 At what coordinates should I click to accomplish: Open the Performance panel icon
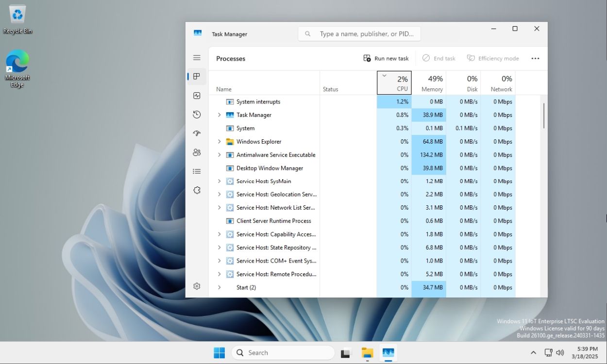197,95
